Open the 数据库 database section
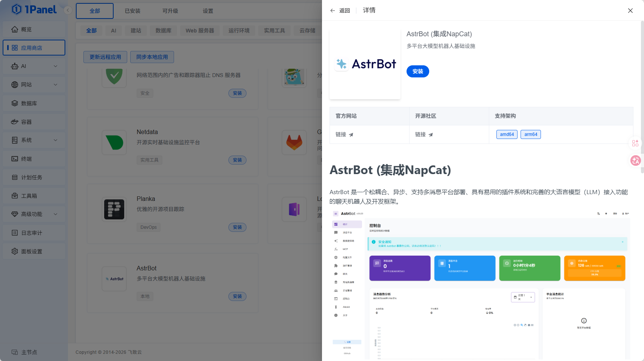644x361 pixels. pyautogui.click(x=34, y=103)
